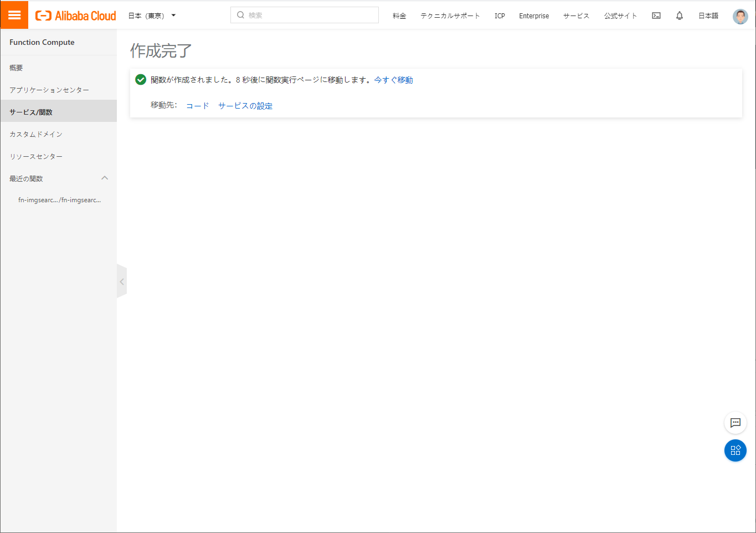The width and height of the screenshot is (756, 533).
Task: Open the 日本（東京）region dropdown
Action: click(x=151, y=16)
